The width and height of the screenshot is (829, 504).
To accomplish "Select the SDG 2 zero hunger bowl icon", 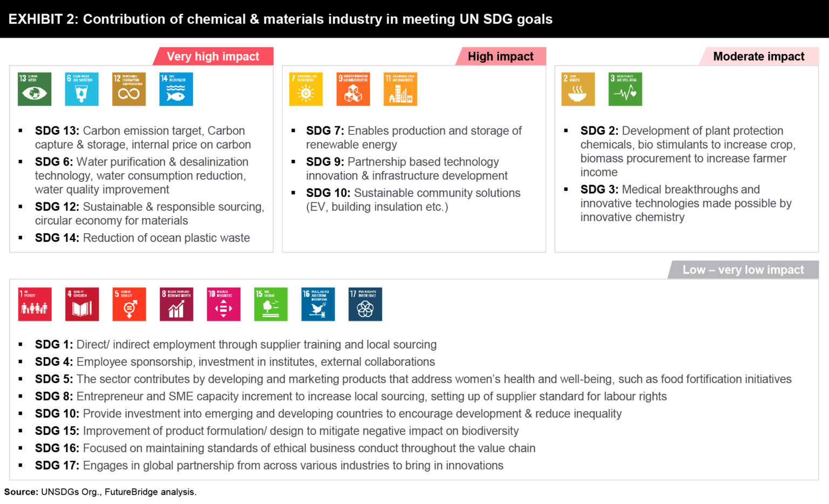I will pyautogui.click(x=578, y=89).
